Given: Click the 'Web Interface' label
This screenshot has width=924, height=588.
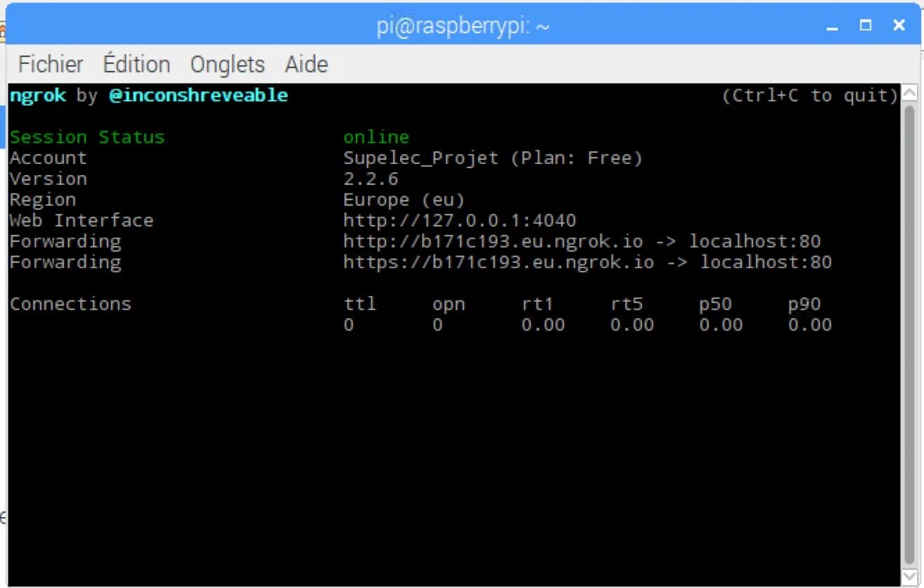Looking at the screenshot, I should pos(82,220).
